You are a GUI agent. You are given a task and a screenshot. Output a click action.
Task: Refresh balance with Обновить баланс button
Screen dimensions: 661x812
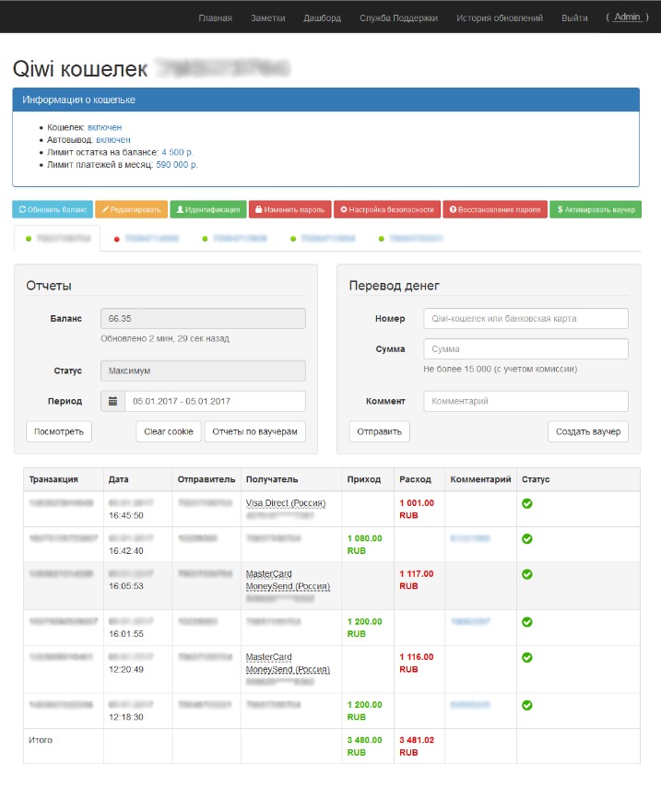pyautogui.click(x=53, y=209)
